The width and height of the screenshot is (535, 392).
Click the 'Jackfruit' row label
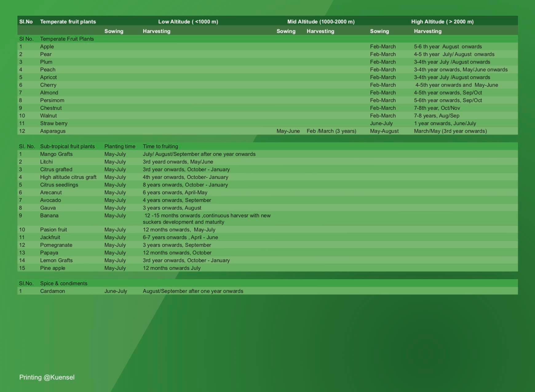click(x=50, y=237)
